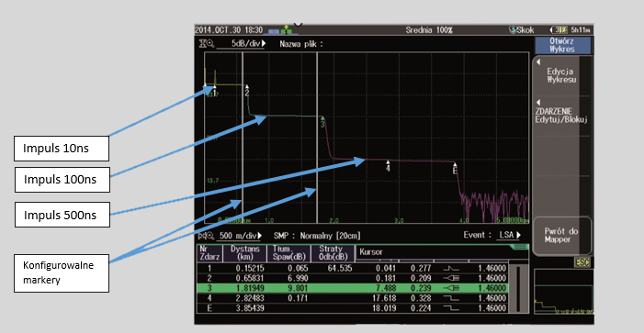
Task: Open the 500 m/div horizontal scale dropdown
Action: (x=242, y=236)
